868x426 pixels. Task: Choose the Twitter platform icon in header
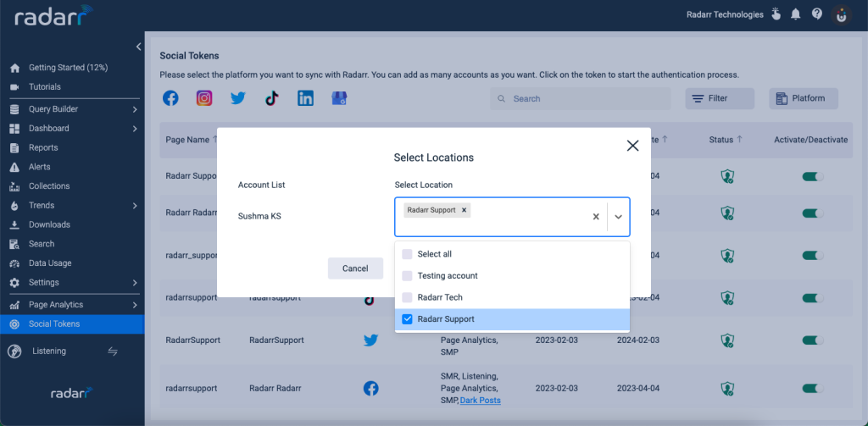click(x=238, y=98)
